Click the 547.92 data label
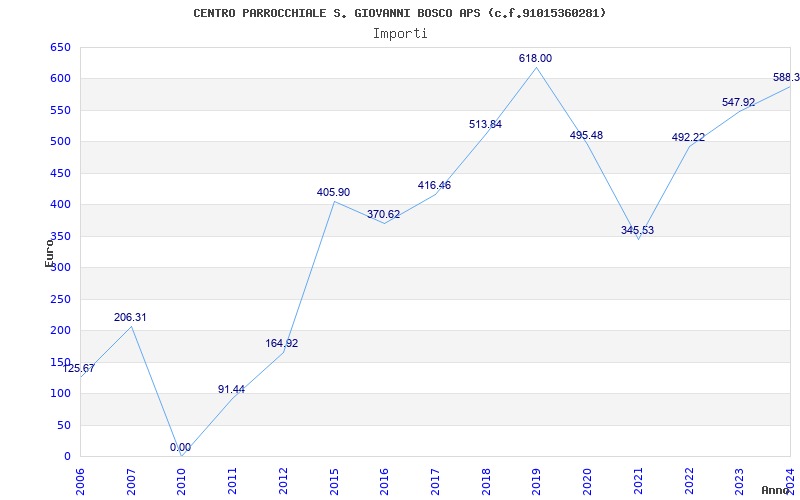800x500 pixels. tap(738, 102)
